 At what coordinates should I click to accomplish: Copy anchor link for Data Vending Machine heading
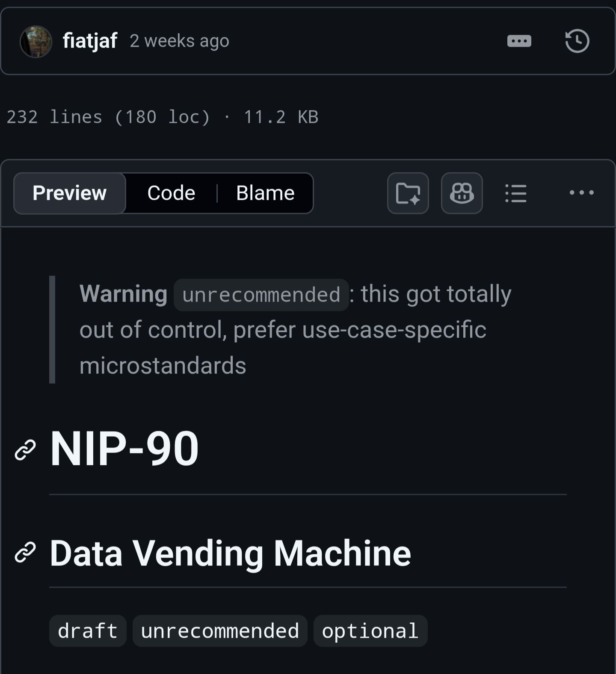click(x=25, y=552)
